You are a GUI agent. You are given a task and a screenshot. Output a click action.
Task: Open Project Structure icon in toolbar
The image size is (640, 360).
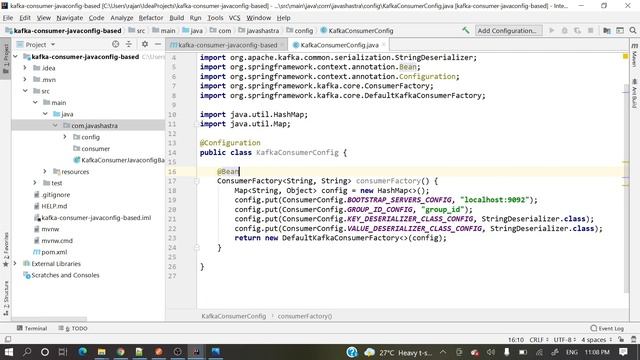click(607, 31)
